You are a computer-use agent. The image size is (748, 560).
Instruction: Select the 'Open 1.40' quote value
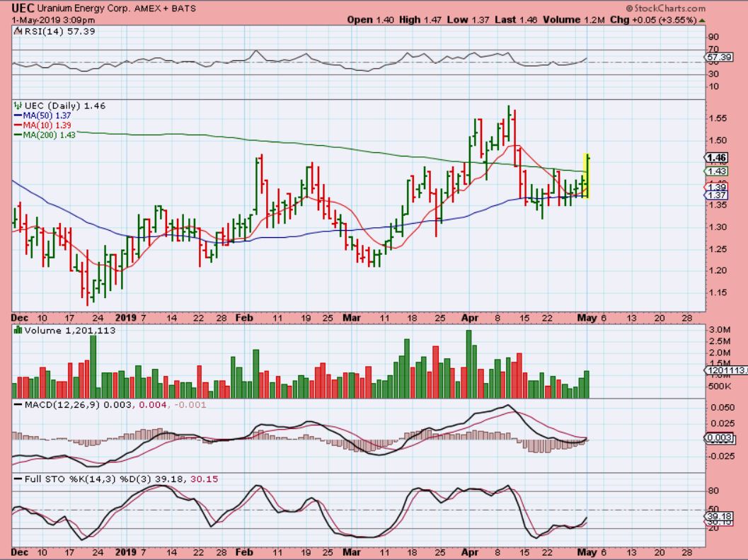click(x=370, y=20)
